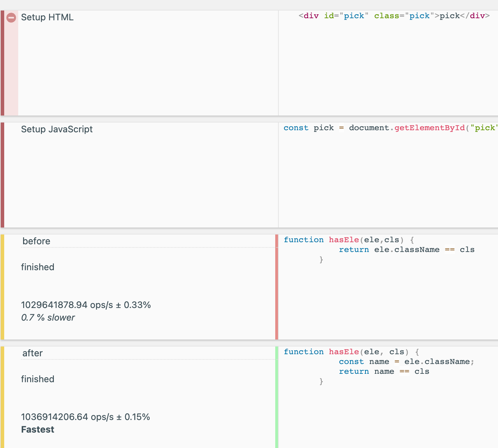Click into the HTML div pick code editor
The width and height of the screenshot is (498, 448).
(394, 16)
